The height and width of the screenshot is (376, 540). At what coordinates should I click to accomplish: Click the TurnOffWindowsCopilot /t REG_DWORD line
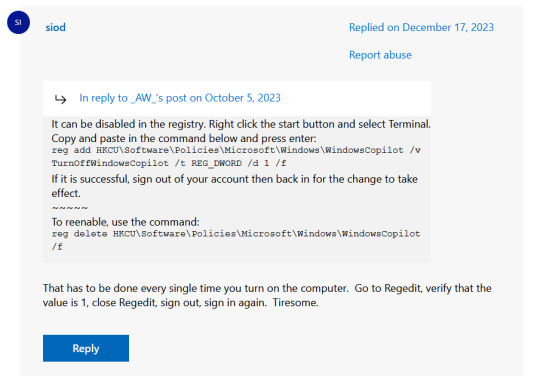coord(169,163)
